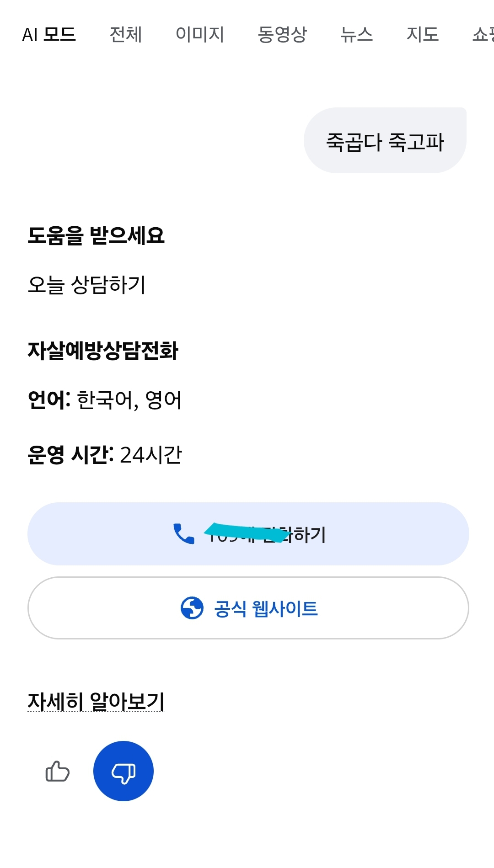Tap the 자살예방상담전화 title
Image resolution: width=494 pixels, height=868 pixels.
pyautogui.click(x=103, y=351)
